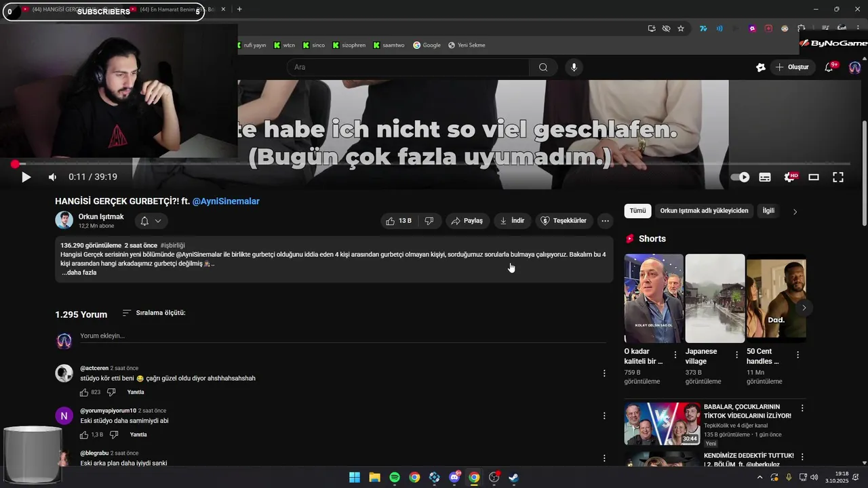Viewport: 868px width, 488px height.
Task: Open YouTube notifications bell
Action: [x=829, y=67]
